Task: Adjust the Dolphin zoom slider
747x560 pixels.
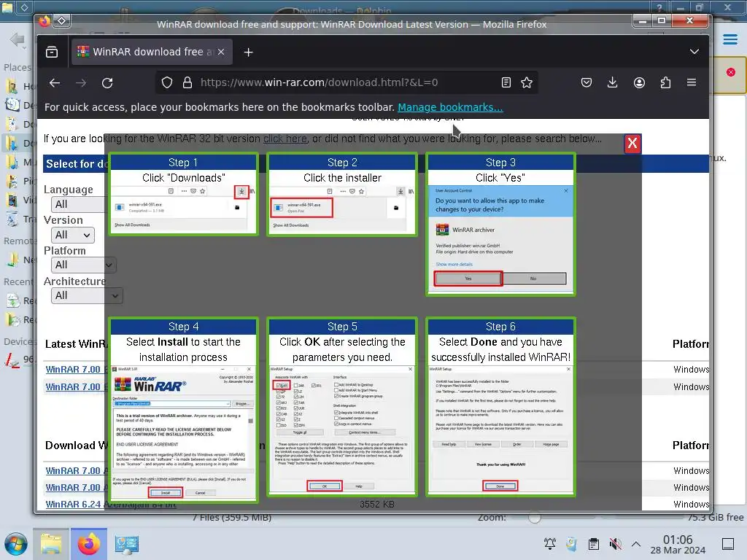Action: (x=535, y=517)
